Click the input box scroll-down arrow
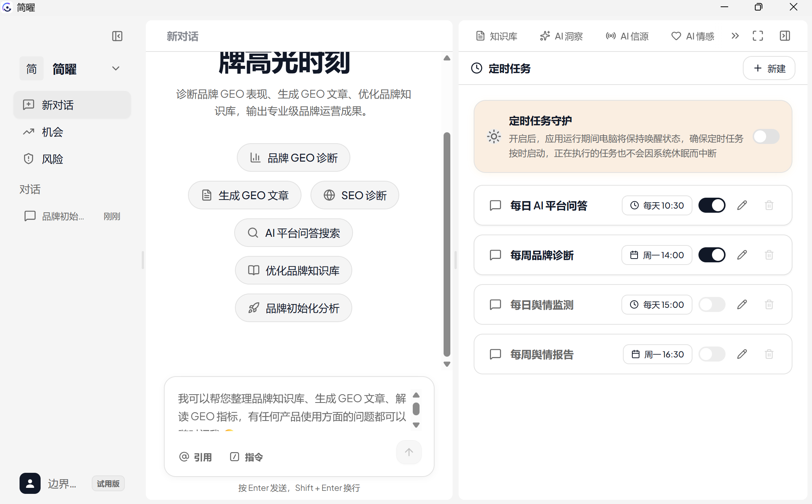812x504 pixels. point(416,425)
